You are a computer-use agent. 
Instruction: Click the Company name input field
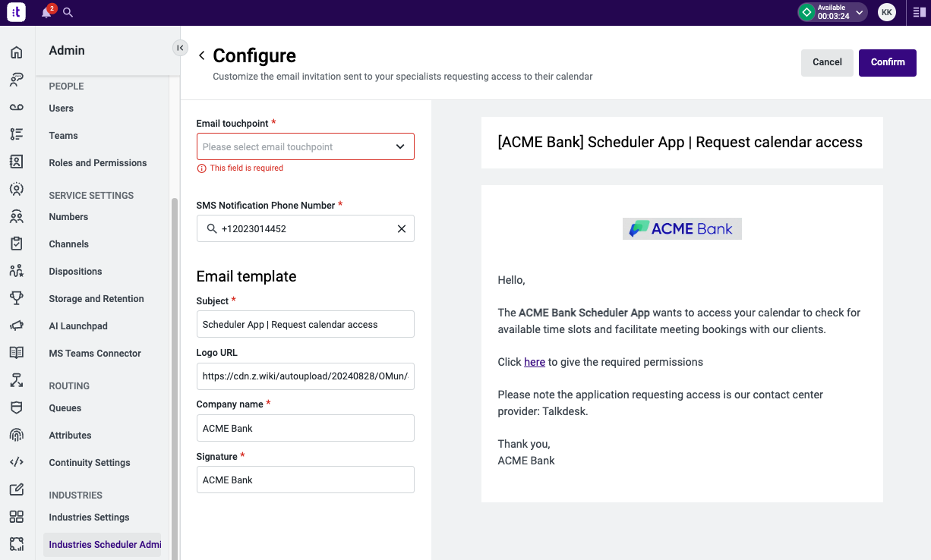[305, 428]
